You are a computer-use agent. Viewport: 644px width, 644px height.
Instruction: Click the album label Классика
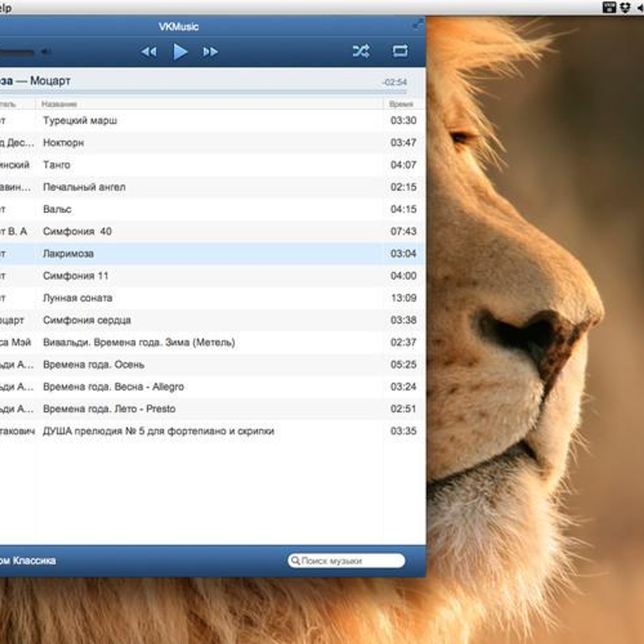coord(34,561)
